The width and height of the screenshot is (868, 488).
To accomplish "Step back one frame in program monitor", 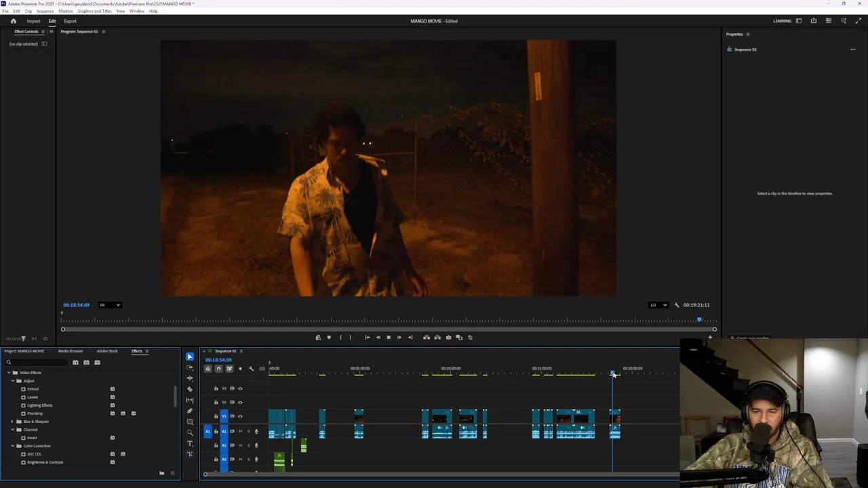I will [378, 338].
